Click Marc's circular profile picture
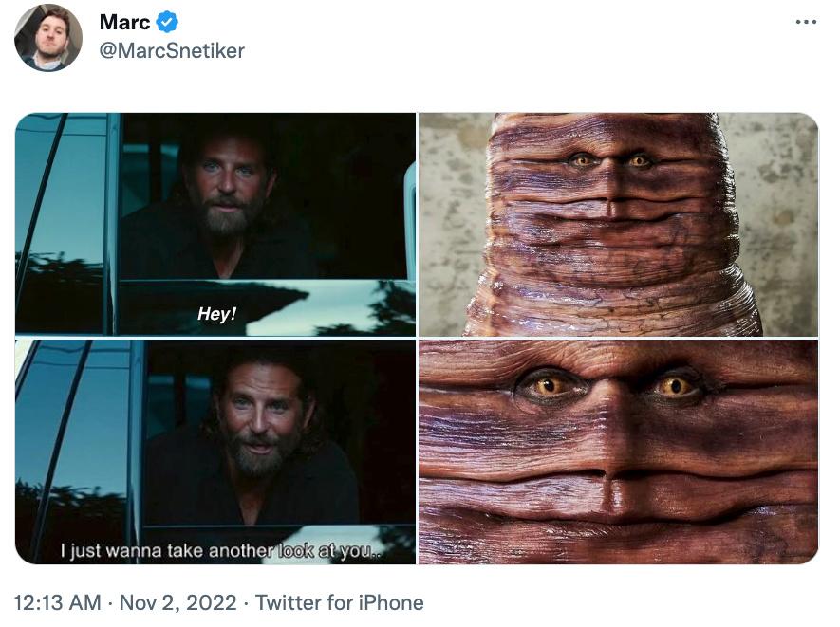The image size is (840, 627). [x=47, y=36]
